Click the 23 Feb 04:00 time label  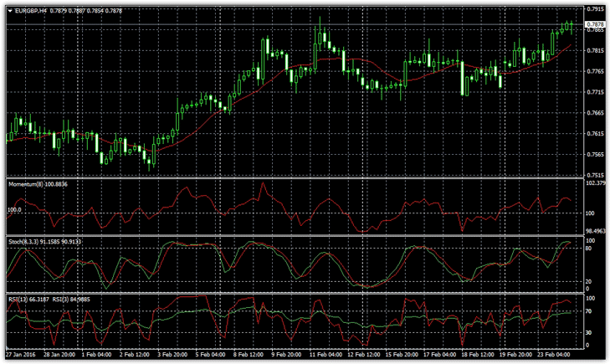point(558,356)
